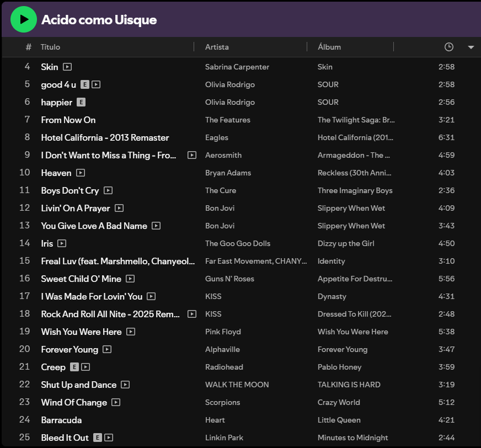The width and height of the screenshot is (481, 448).
Task: Open the Olivia Rodrigo artist link on good 4 u row
Action: tap(230, 85)
